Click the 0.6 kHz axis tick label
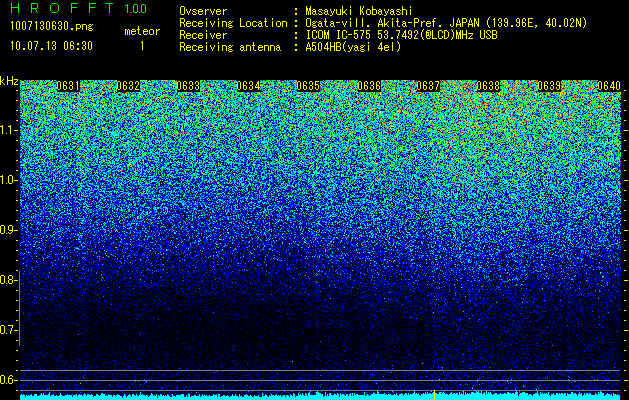 point(8,380)
